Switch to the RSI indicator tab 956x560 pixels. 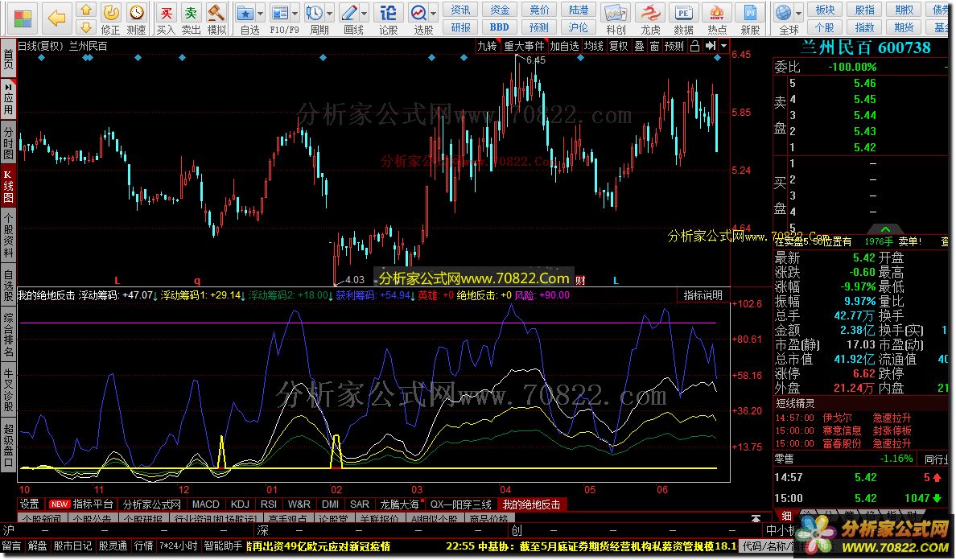269,504
